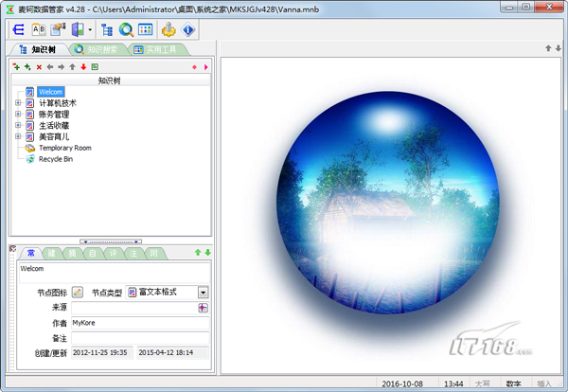Select the Recycle Bin node
The width and height of the screenshot is (568, 392).
point(56,159)
